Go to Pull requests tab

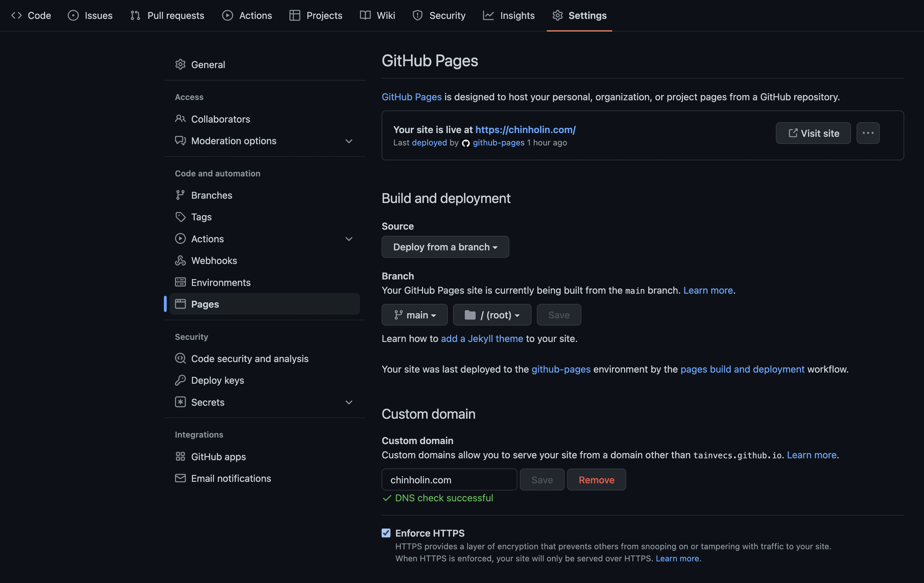coord(167,15)
